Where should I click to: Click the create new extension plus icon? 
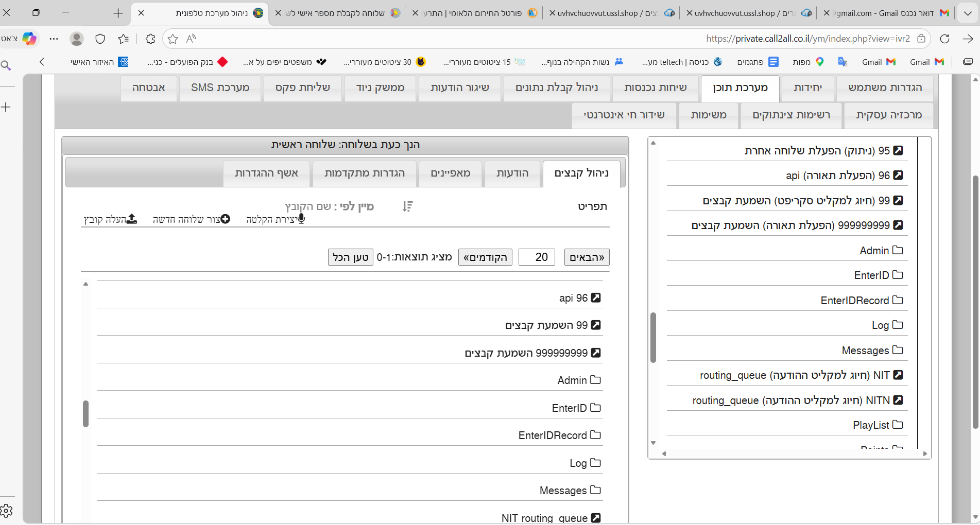[x=225, y=219]
